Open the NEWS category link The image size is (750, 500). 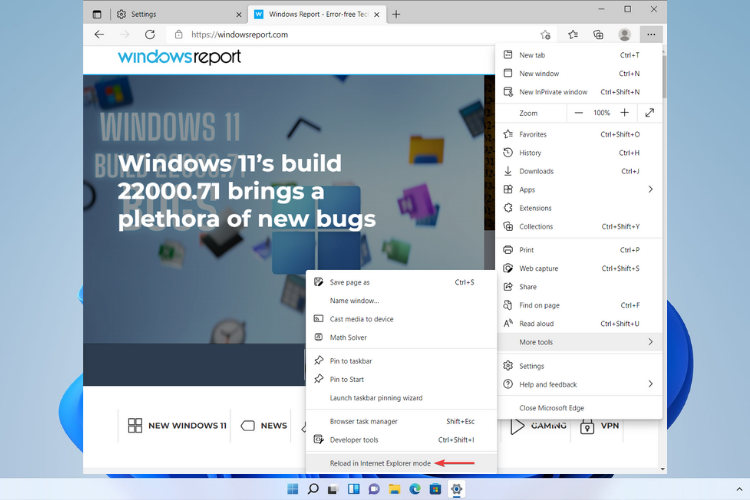pyautogui.click(x=264, y=425)
